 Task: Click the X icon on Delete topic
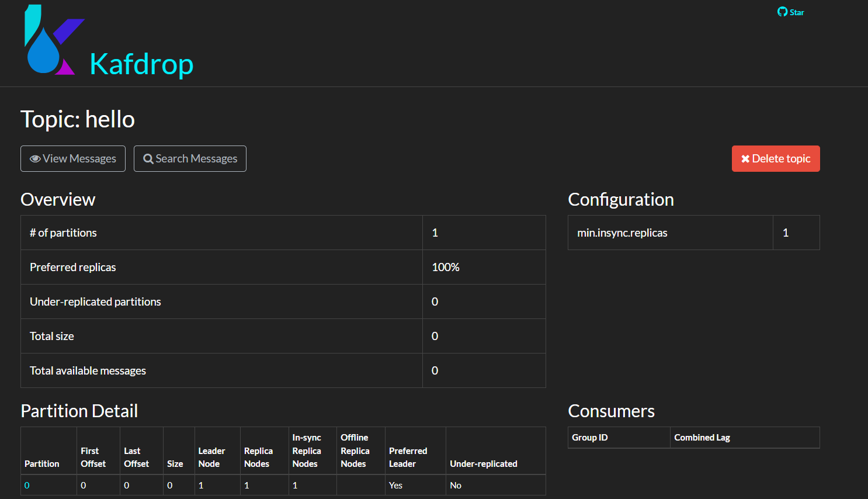[745, 159]
